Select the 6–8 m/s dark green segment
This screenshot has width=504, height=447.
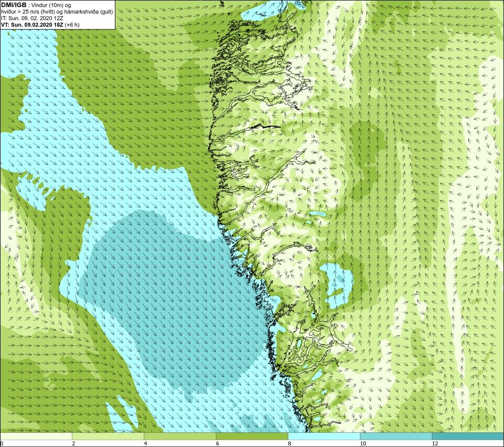click(x=252, y=436)
